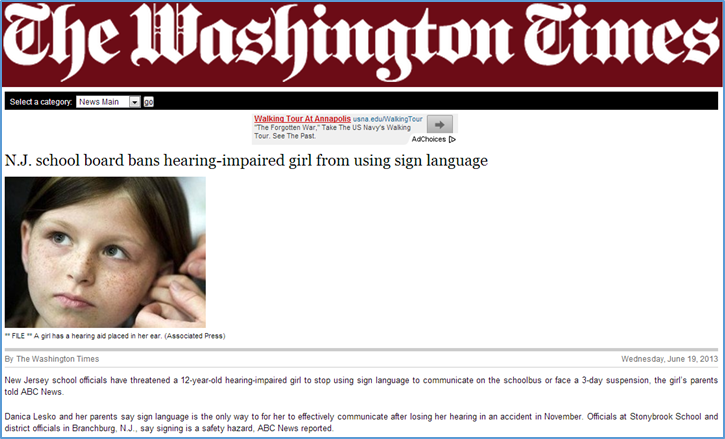Viewport: 725px width, 439px height.
Task: Open the News Main category dropdown
Action: pyautogui.click(x=108, y=102)
